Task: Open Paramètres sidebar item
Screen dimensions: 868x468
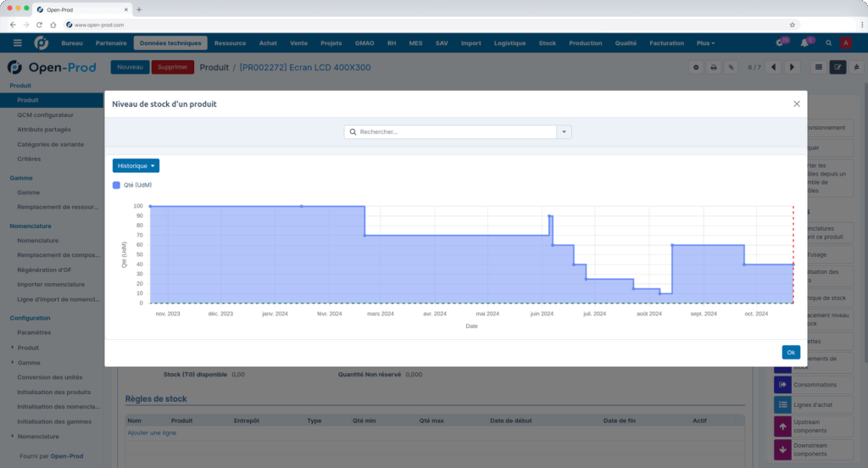Action: 34,332
